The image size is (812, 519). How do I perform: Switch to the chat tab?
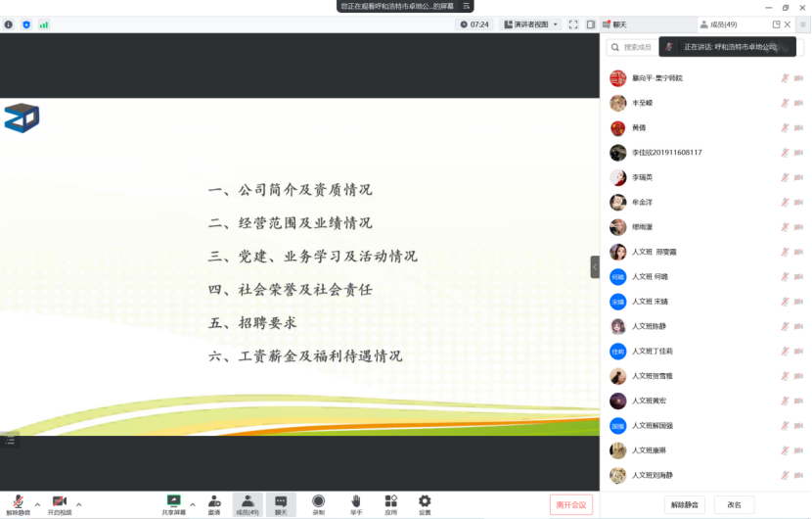615,24
